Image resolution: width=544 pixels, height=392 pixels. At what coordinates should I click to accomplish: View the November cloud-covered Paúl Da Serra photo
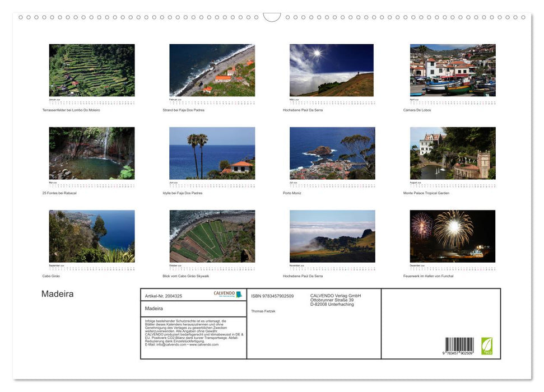pyautogui.click(x=332, y=236)
